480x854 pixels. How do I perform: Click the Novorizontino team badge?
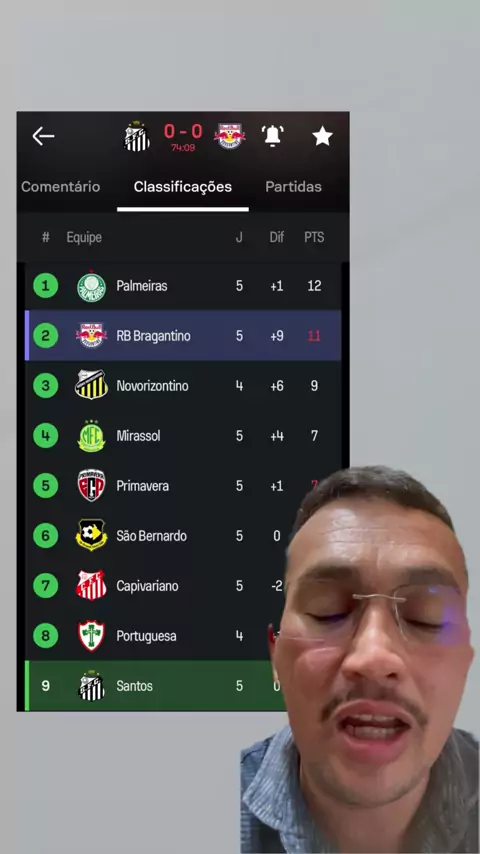click(x=91, y=386)
